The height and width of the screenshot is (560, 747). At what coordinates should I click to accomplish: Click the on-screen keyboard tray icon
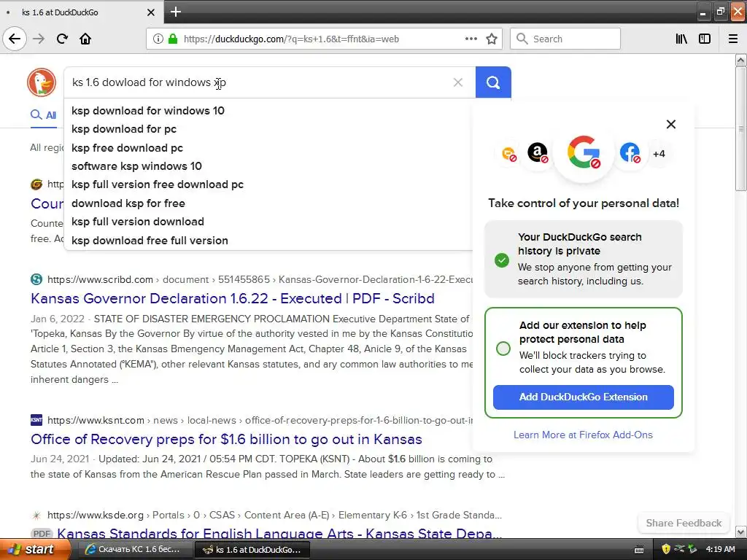coord(639,550)
